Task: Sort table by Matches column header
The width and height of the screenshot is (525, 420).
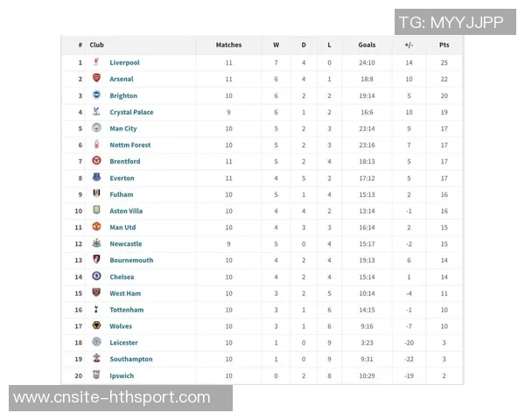Action: click(x=228, y=45)
